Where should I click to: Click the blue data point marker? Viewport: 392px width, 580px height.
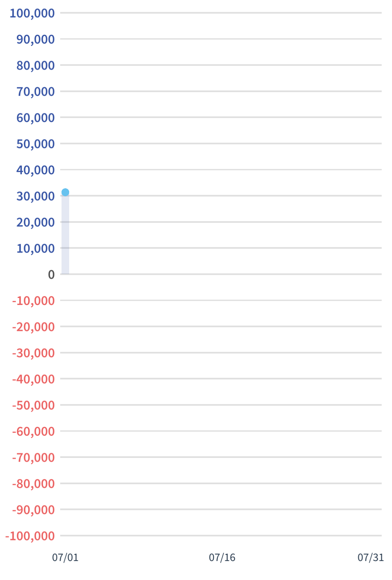(x=65, y=192)
